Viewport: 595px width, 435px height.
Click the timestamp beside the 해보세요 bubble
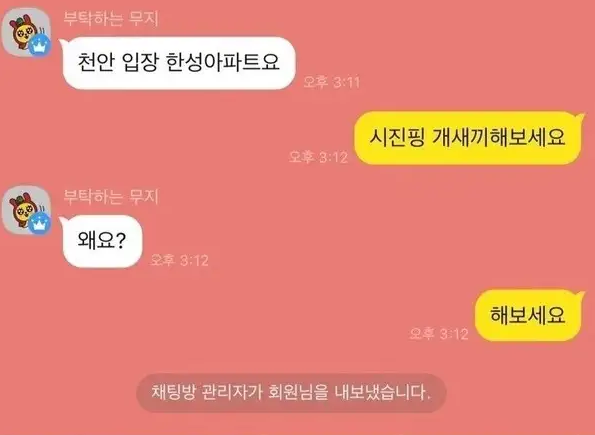coord(439,334)
